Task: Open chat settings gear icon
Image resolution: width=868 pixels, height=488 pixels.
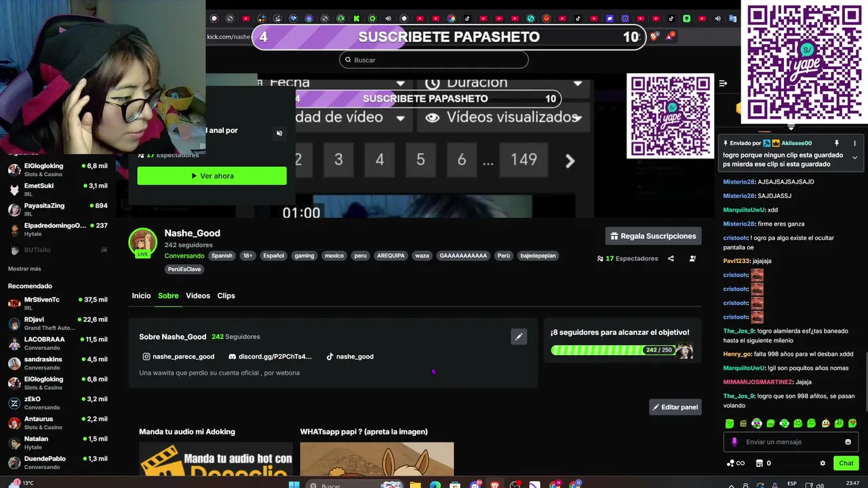Action: [x=823, y=464]
